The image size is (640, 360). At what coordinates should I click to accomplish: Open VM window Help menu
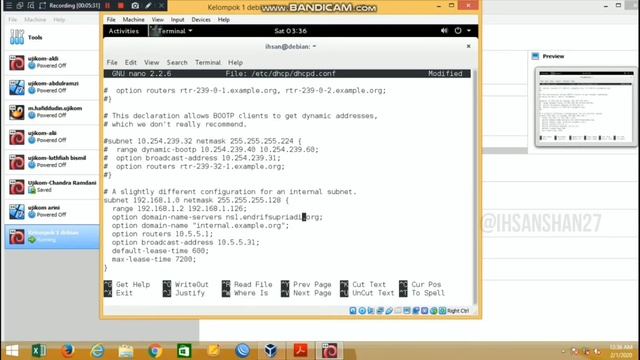coord(224,20)
